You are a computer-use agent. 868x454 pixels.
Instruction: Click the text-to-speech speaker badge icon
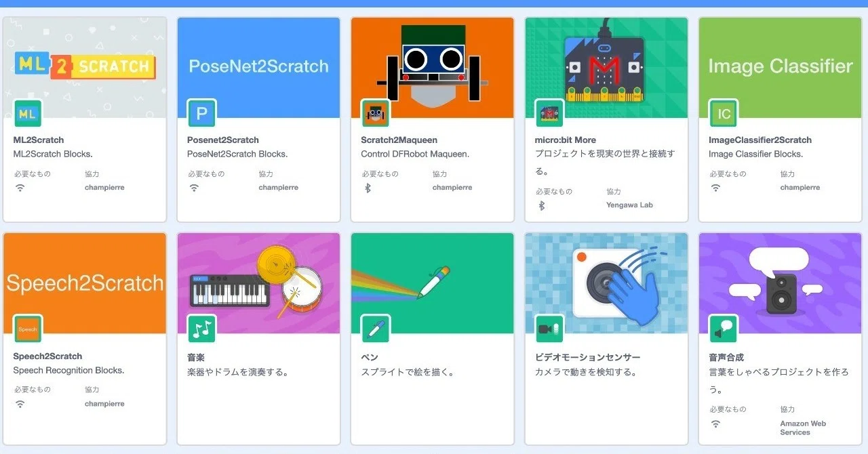click(x=724, y=329)
